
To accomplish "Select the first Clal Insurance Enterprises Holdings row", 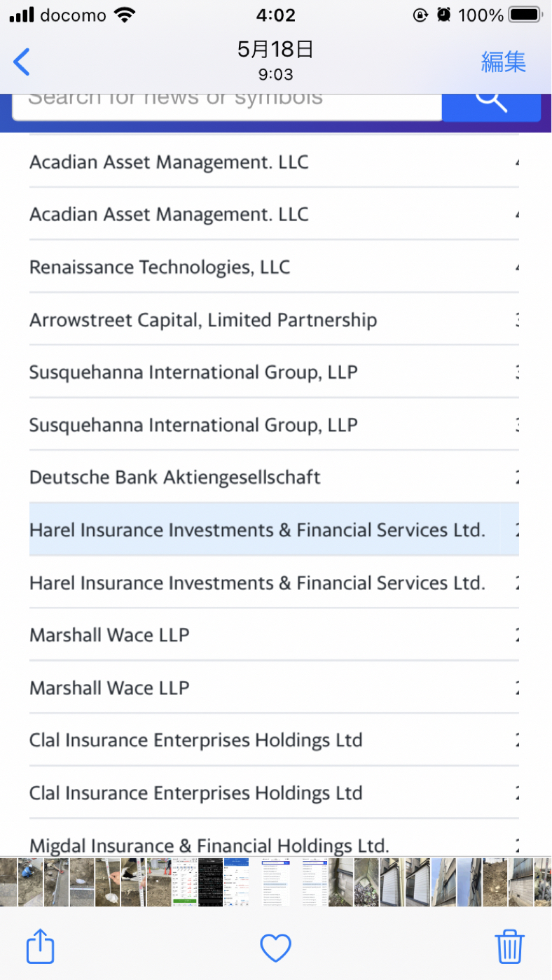I will 196,740.
